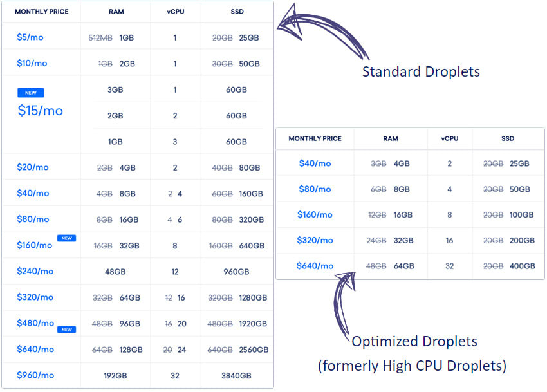The width and height of the screenshot is (547, 392).
Task: Click the 32 vCPU cell in the $960/mo row
Action: (175, 376)
